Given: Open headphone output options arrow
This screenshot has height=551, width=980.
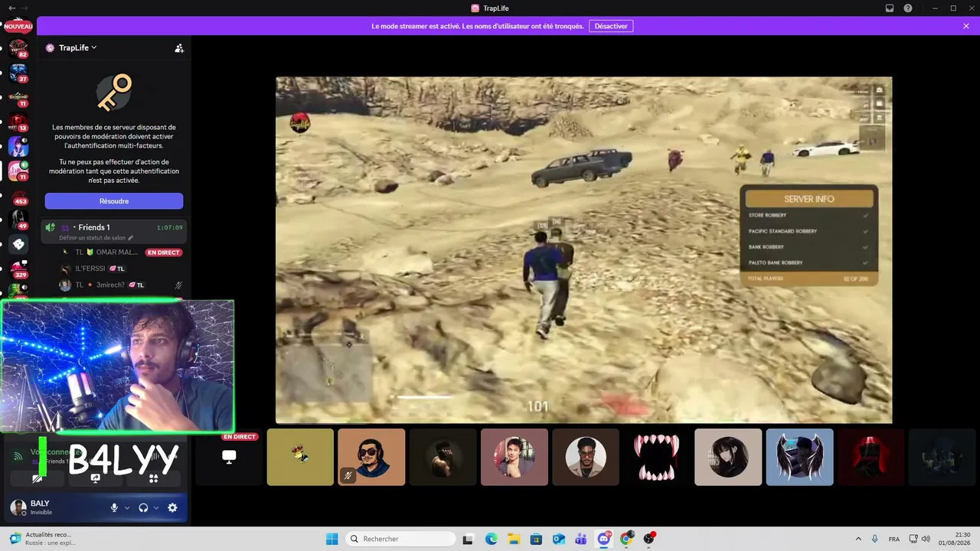Looking at the screenshot, I should 156,507.
